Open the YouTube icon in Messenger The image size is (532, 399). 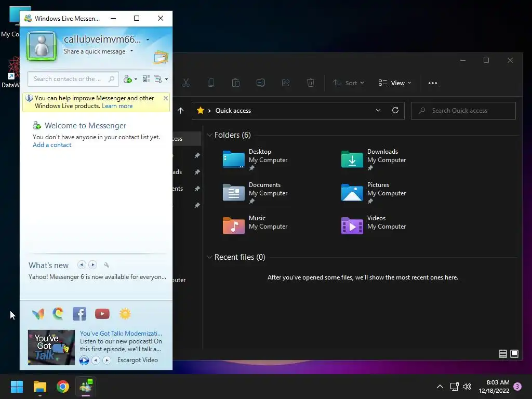[102, 314]
